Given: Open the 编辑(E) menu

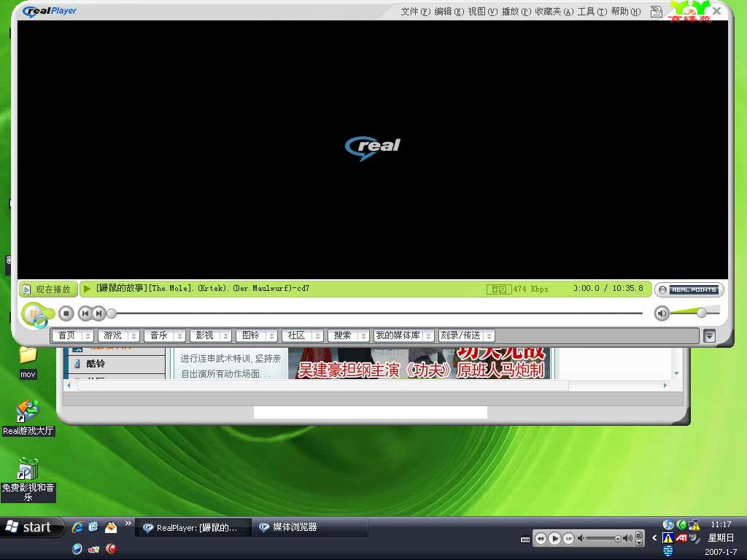Looking at the screenshot, I should pyautogui.click(x=449, y=12).
